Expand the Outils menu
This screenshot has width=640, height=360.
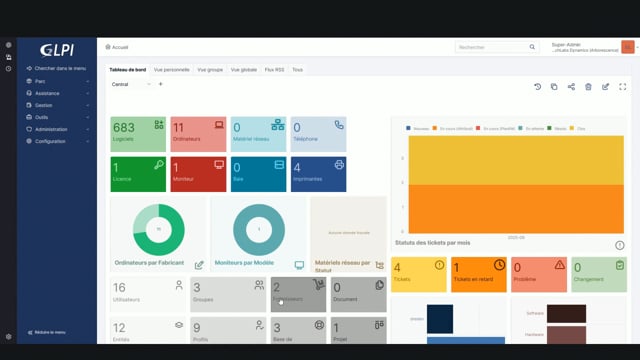(57, 117)
